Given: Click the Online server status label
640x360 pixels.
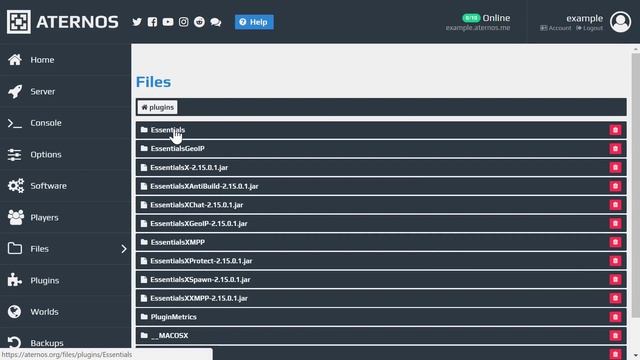Looking at the screenshot, I should 496,18.
